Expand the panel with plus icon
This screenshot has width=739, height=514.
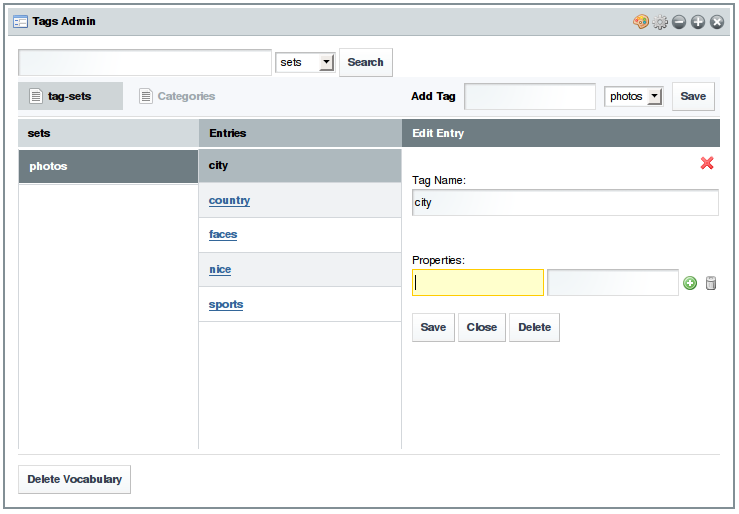pos(698,21)
